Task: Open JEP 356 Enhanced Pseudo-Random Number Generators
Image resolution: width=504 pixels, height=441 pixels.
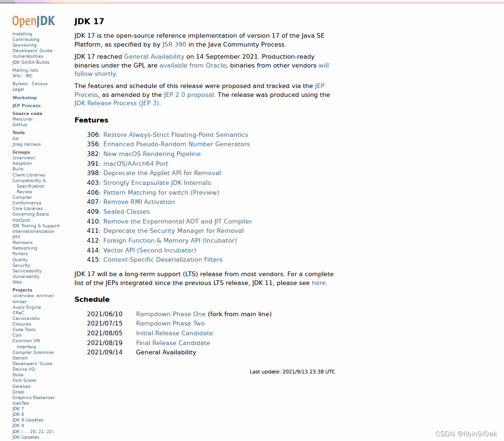Action: click(176, 144)
